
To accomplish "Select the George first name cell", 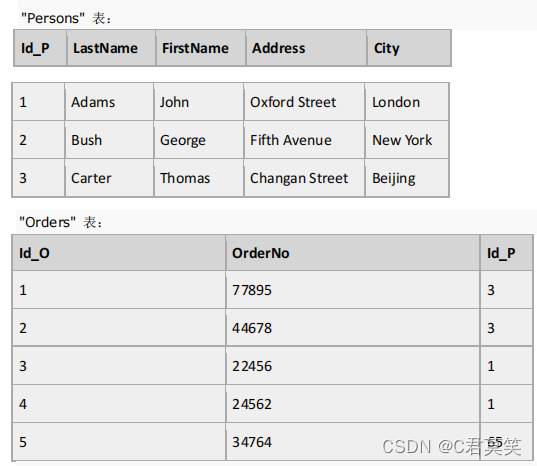I will coord(199,140).
